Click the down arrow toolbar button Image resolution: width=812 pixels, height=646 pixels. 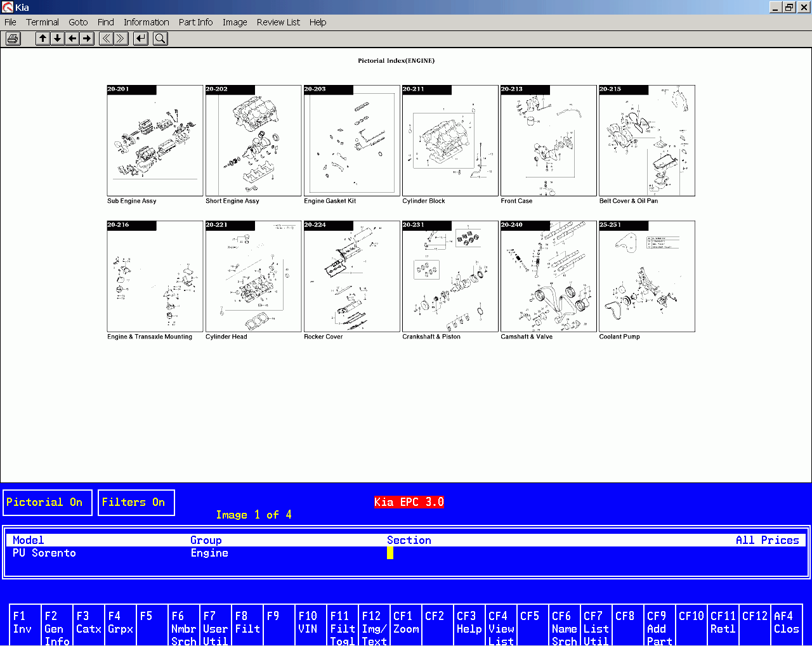tap(58, 39)
